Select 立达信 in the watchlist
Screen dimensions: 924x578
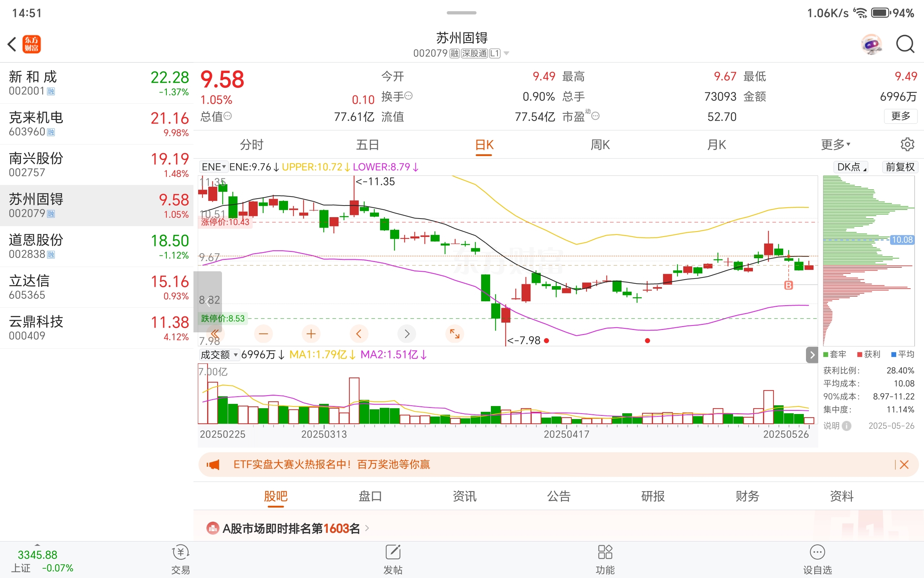(97, 288)
